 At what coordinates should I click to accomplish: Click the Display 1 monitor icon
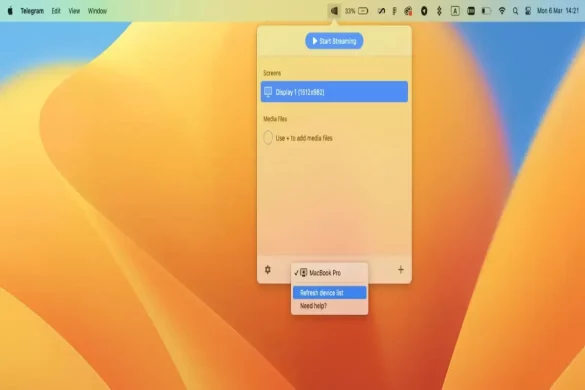[x=268, y=91]
